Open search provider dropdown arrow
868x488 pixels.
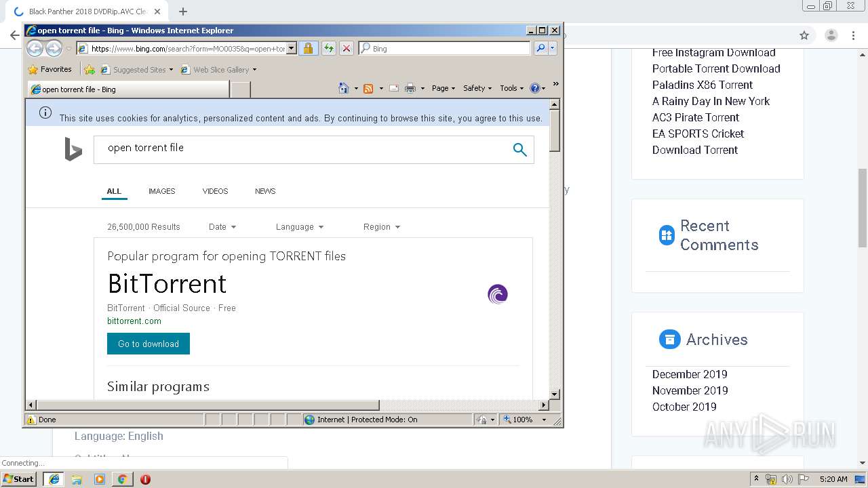click(553, 48)
